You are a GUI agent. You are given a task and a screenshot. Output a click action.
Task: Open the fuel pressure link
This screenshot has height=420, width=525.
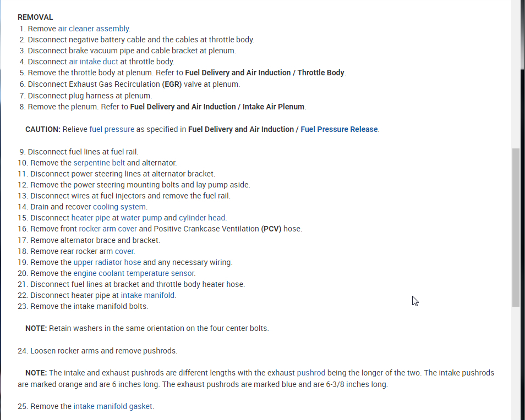click(x=112, y=129)
